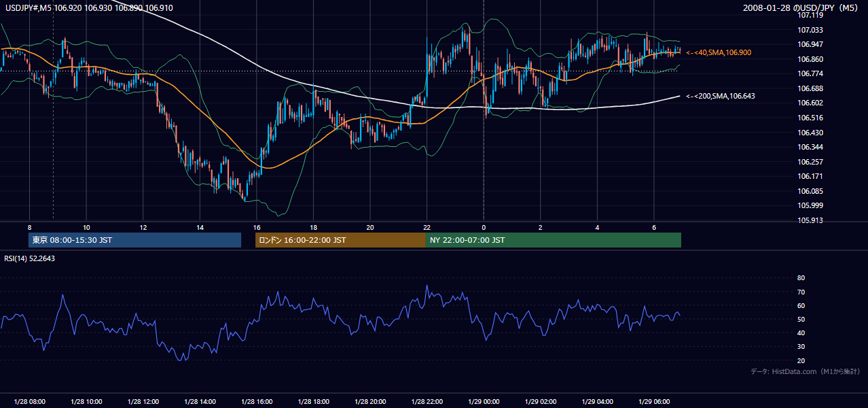
Task: Click the 200 SMA 106.643 label
Action: 720,96
